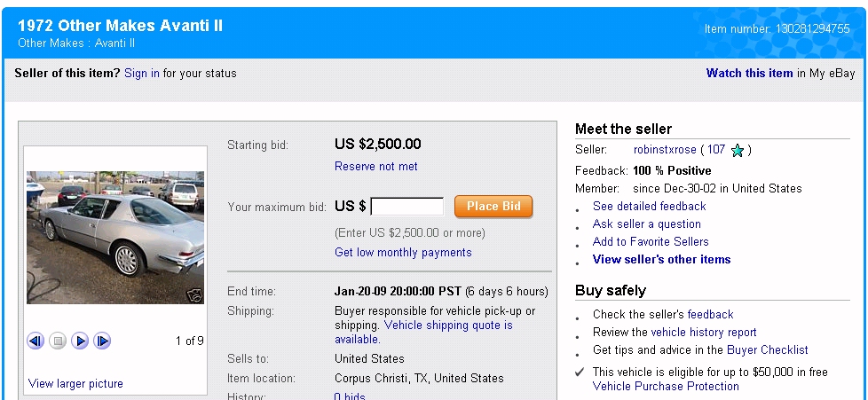This screenshot has width=868, height=400.
Task: Advance to the next photo
Action: coord(102,341)
